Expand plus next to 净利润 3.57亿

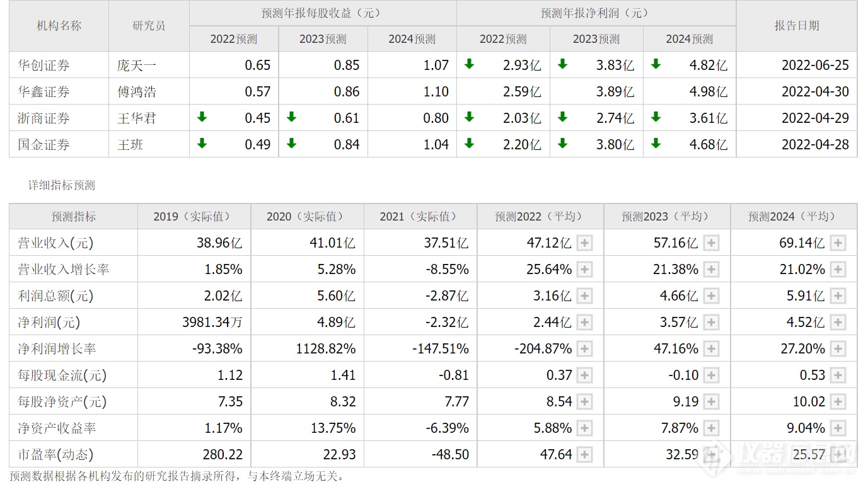(712, 323)
